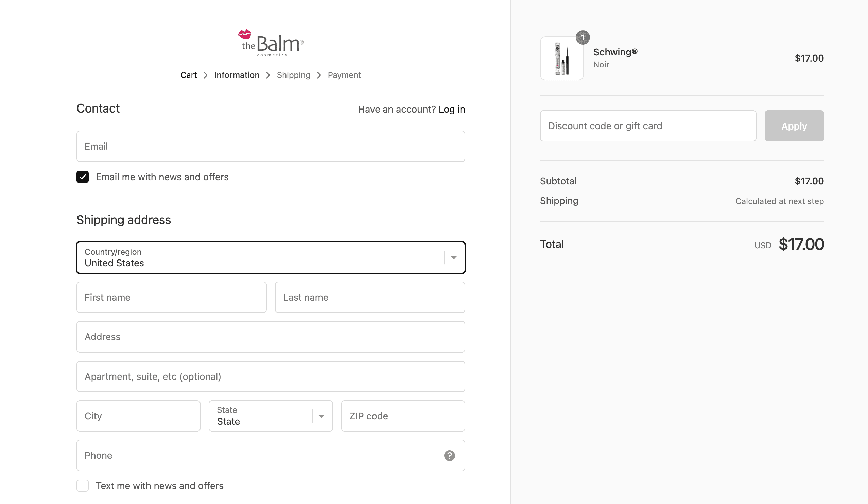The width and height of the screenshot is (868, 504).
Task: Click the quantity badge on the product thumbnail
Action: point(583,37)
